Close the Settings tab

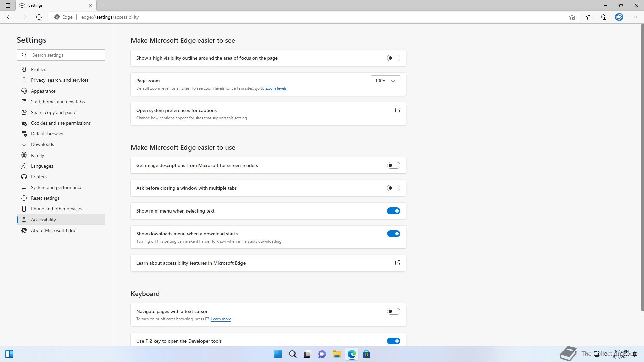pos(91,5)
